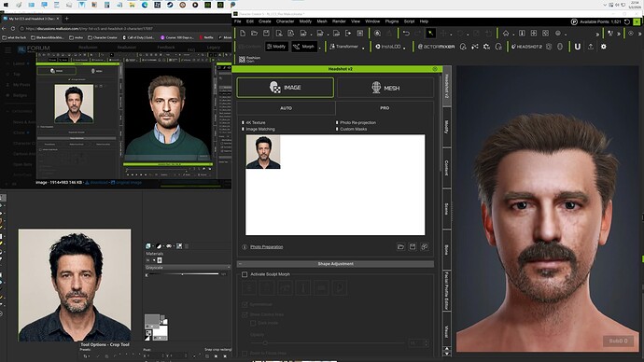
Task: Click the save icon below photo area
Action: tap(413, 246)
